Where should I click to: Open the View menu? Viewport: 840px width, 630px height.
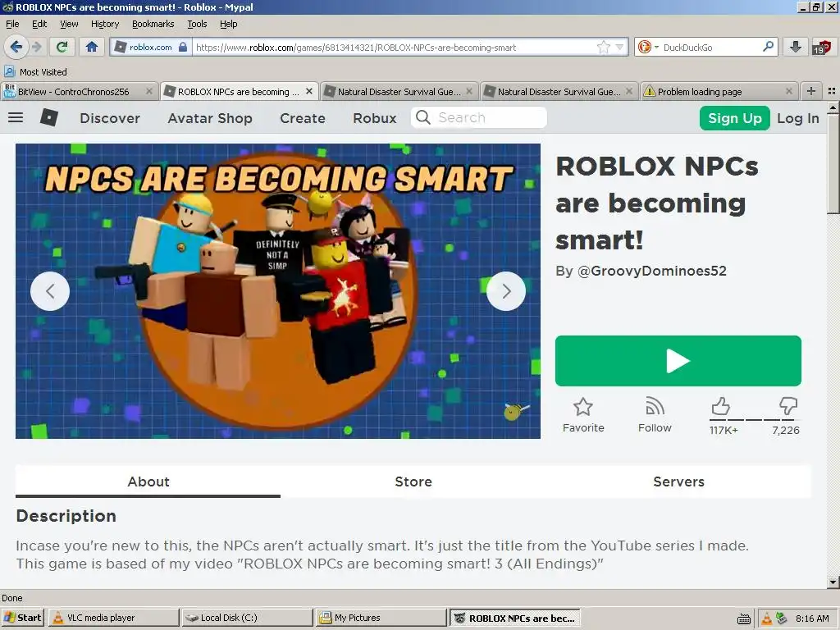click(69, 24)
